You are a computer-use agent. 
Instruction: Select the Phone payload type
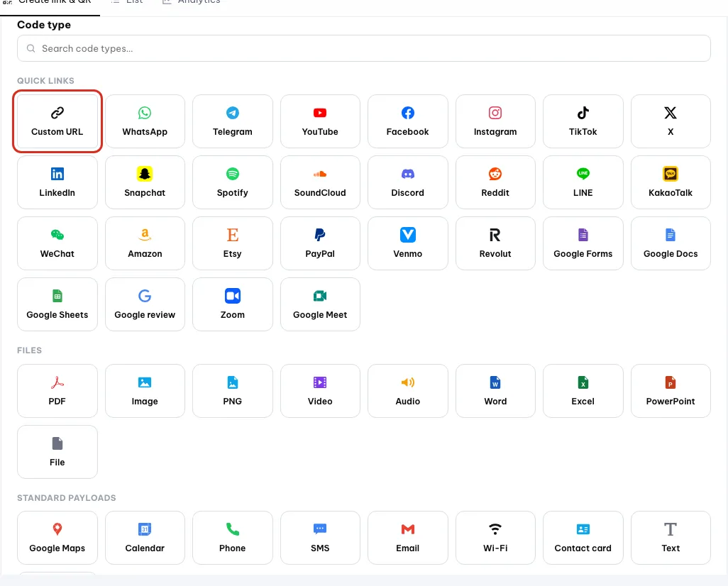233,538
